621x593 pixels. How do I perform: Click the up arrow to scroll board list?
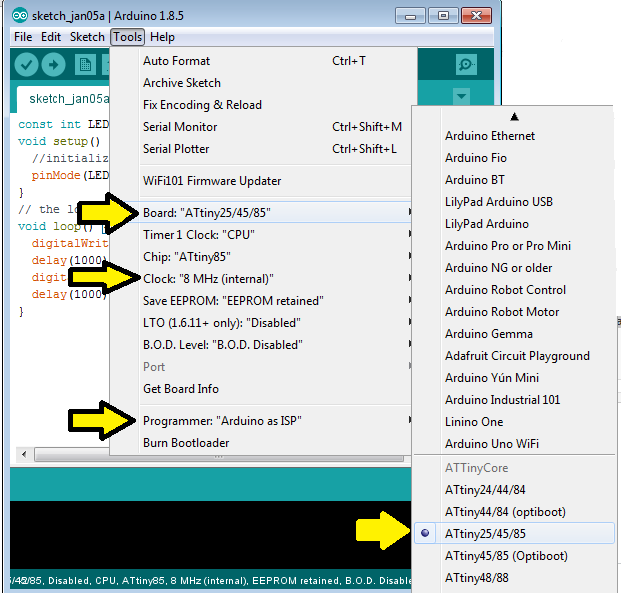(514, 116)
